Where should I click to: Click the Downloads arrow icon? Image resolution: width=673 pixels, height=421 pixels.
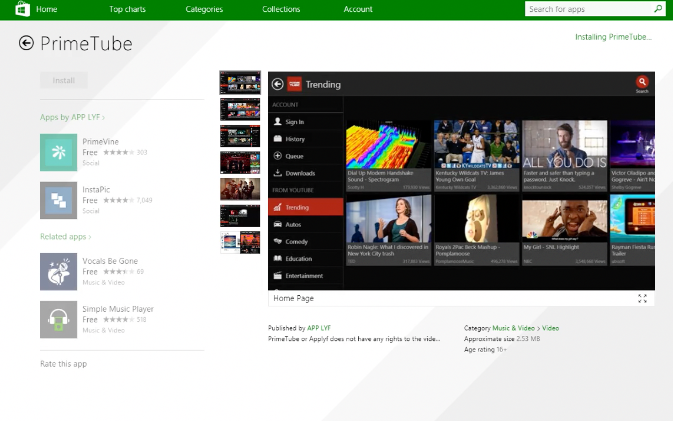pos(278,173)
